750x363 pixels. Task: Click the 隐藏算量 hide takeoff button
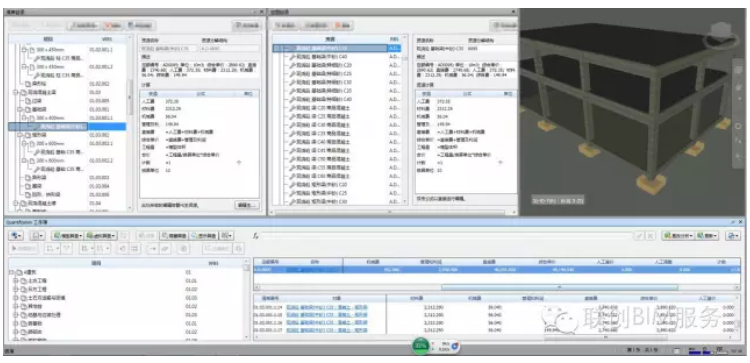(x=173, y=236)
